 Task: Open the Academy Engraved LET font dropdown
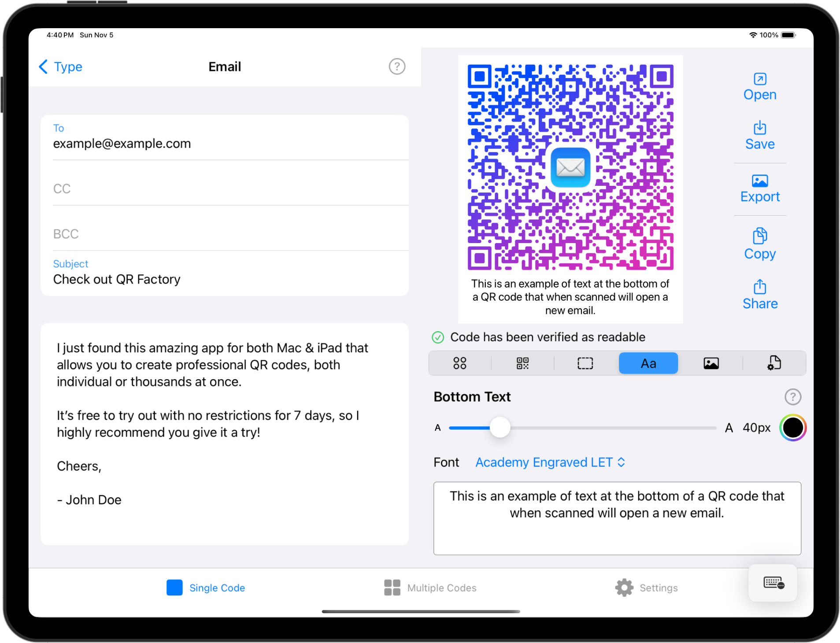click(550, 462)
